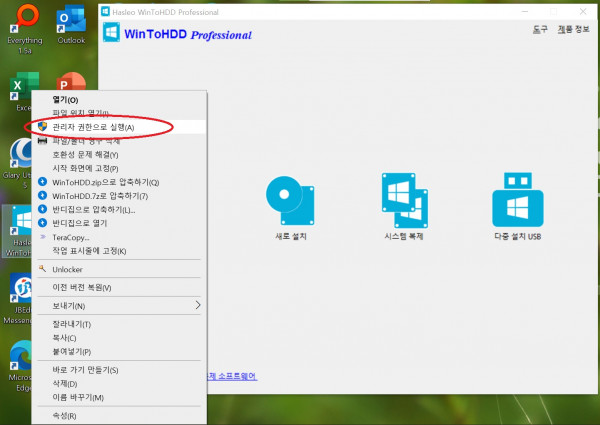Screen dimensions: 600x425
Task: Minimize the Hasleo WinToHDD window
Action: (x=525, y=11)
